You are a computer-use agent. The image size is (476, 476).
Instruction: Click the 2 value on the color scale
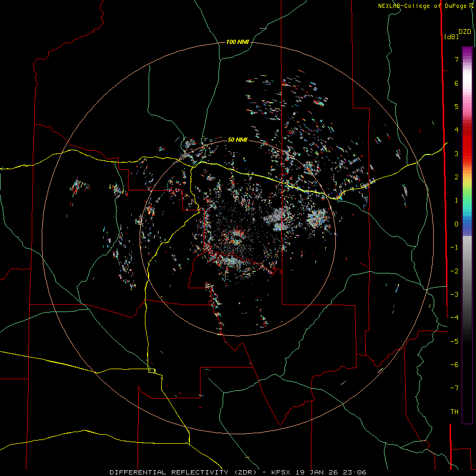click(456, 177)
